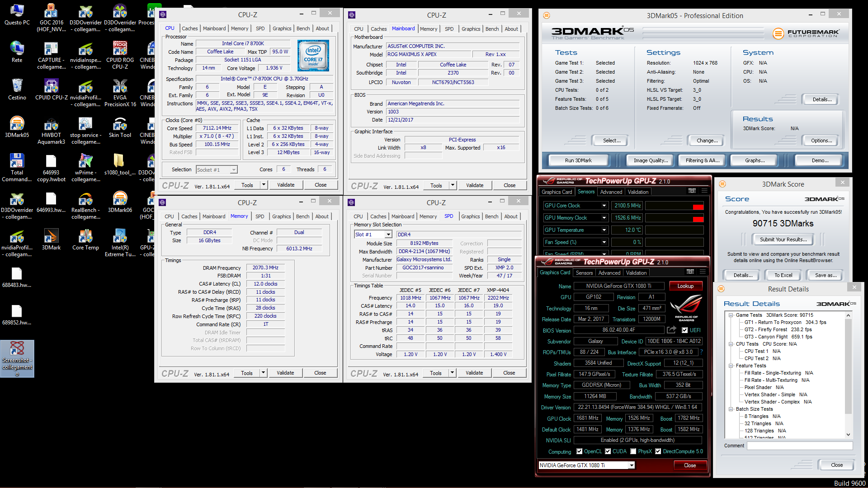
Task: Click Submit Your Results... button
Action: click(x=783, y=239)
